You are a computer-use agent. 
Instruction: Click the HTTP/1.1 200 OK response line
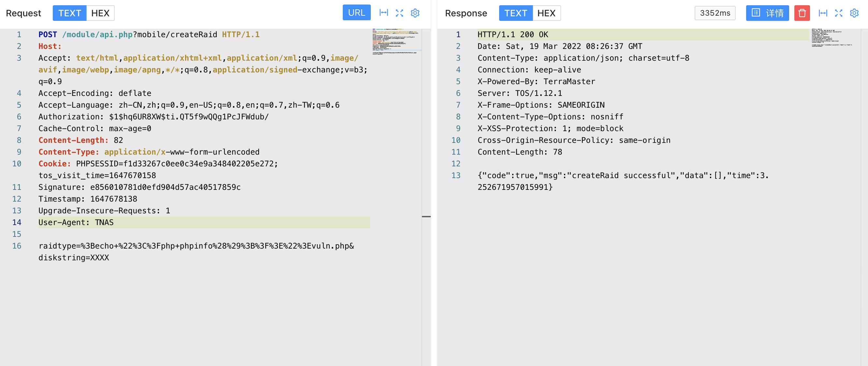pyautogui.click(x=512, y=34)
